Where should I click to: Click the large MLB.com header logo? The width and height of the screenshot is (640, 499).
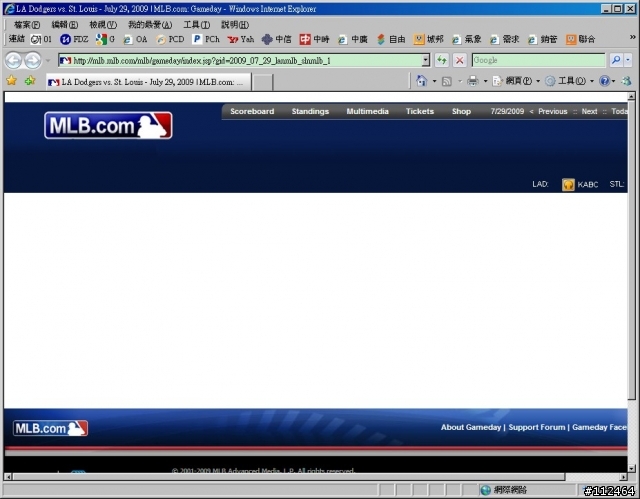point(108,125)
